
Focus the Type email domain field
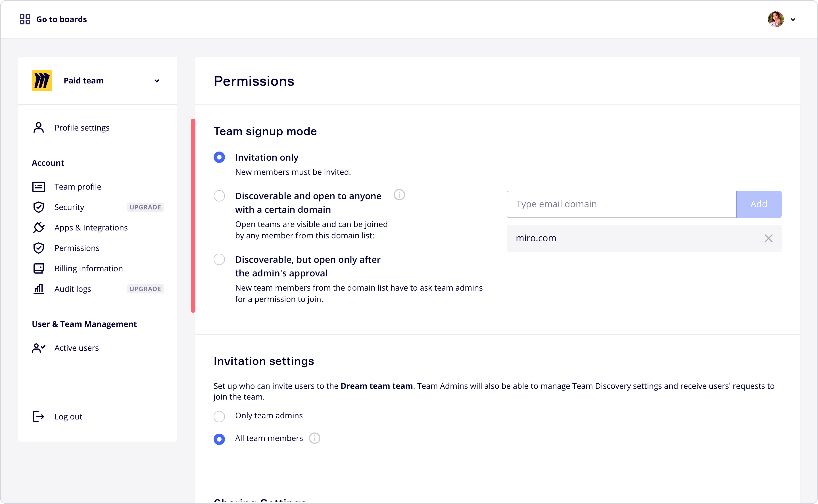(621, 204)
